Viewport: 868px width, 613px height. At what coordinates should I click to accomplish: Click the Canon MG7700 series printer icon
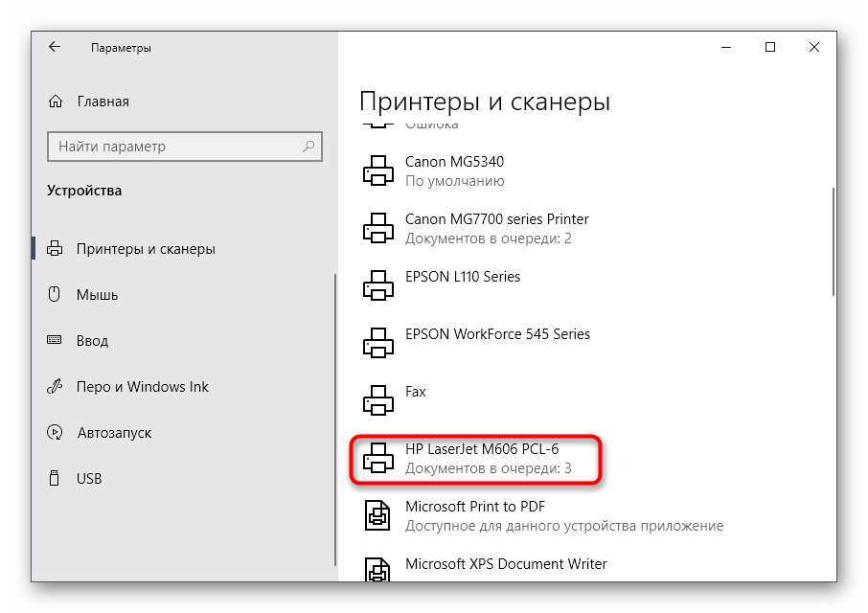click(378, 228)
